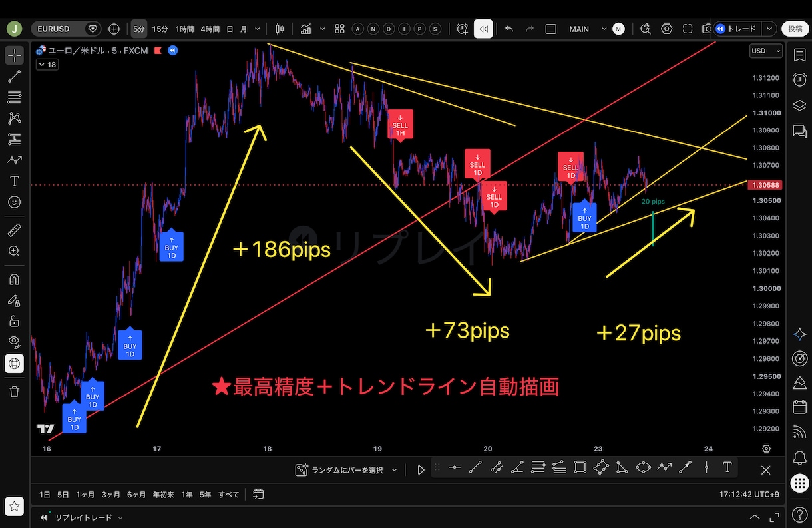The width and height of the screenshot is (812, 528).
Task: Click the add symbol plus button
Action: (114, 29)
